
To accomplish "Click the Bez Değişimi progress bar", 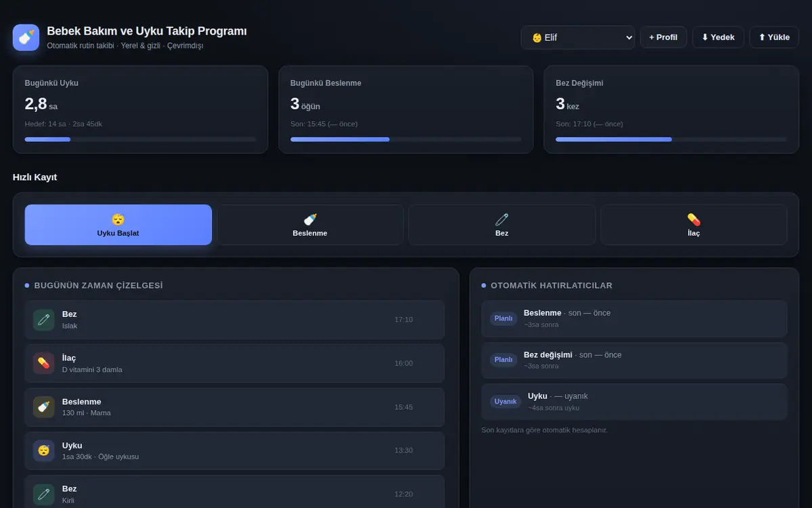I will point(671,140).
